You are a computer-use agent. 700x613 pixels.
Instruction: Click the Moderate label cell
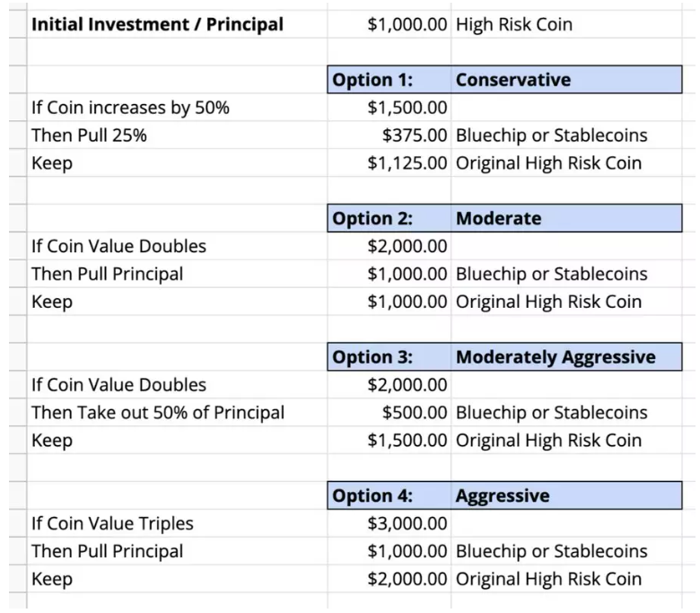point(566,218)
